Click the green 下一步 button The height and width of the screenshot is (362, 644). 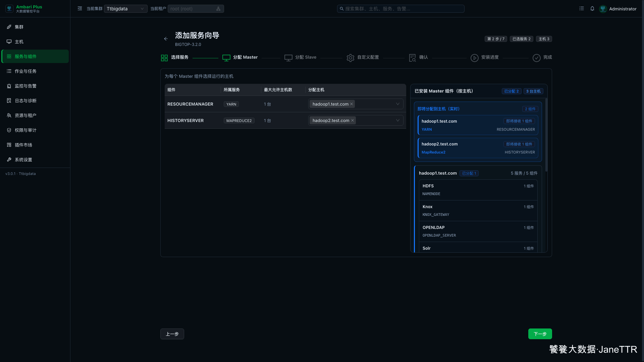tap(540, 334)
